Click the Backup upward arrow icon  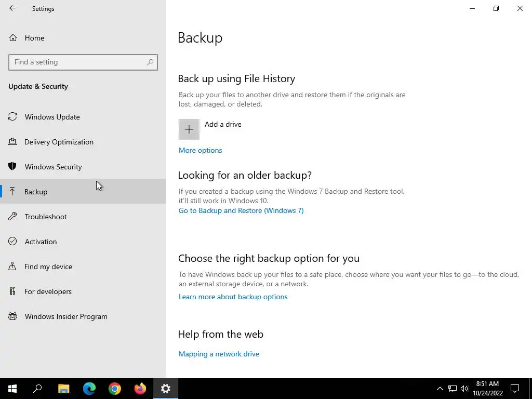[x=12, y=191]
